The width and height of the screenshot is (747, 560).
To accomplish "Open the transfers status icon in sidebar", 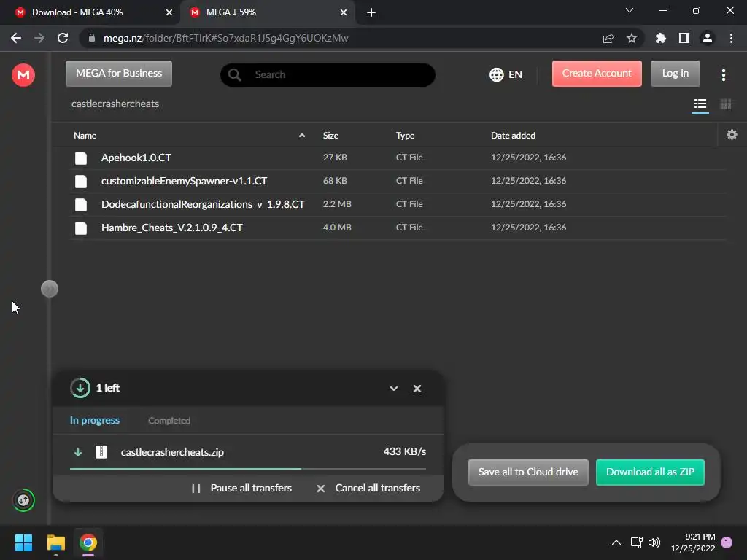I will point(23,500).
